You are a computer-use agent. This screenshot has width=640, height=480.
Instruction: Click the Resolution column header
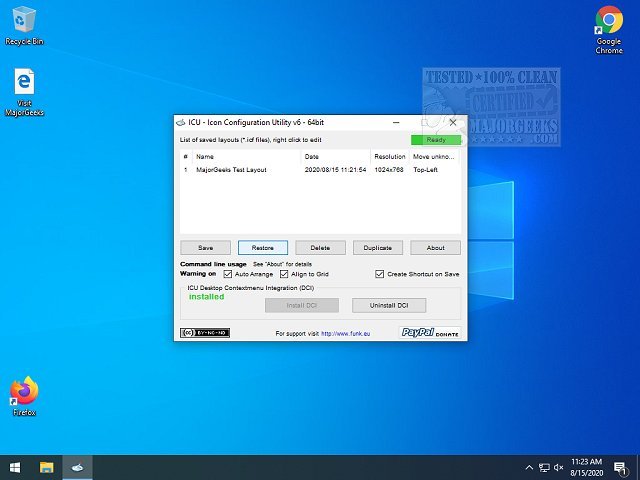pyautogui.click(x=390, y=156)
